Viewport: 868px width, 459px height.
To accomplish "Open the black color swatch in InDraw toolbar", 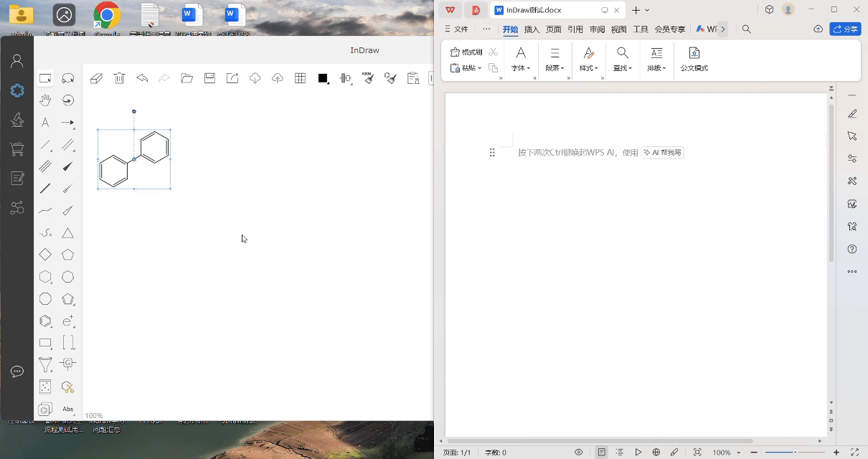I will click(323, 78).
